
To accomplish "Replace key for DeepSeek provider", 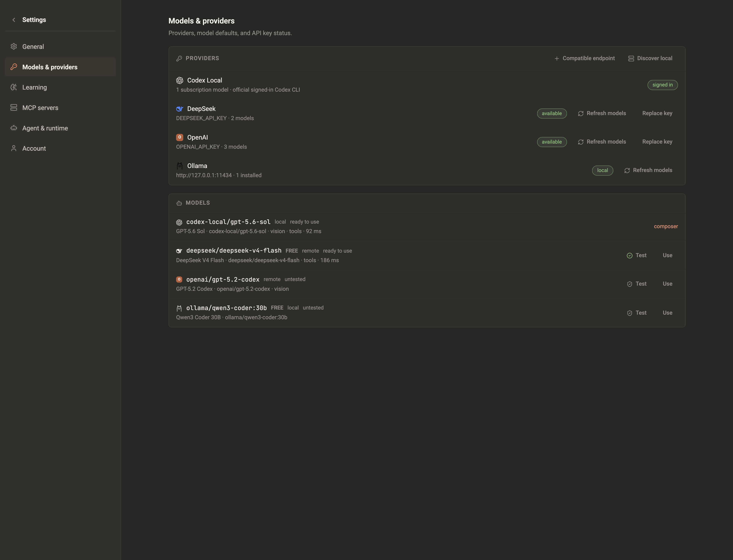I will click(x=657, y=113).
